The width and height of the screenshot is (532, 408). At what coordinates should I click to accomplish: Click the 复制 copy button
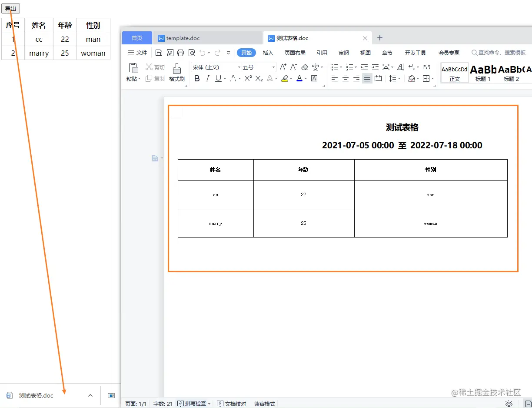(x=155, y=79)
